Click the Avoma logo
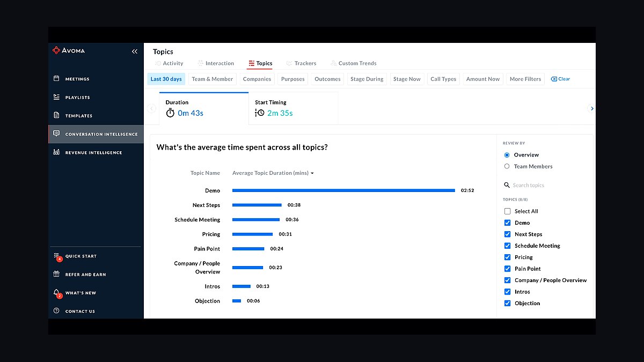644x362 pixels. coord(69,50)
